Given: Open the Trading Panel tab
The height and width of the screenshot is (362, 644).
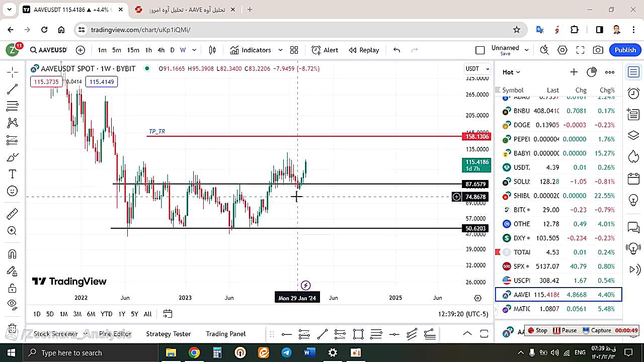Looking at the screenshot, I should click(x=225, y=333).
